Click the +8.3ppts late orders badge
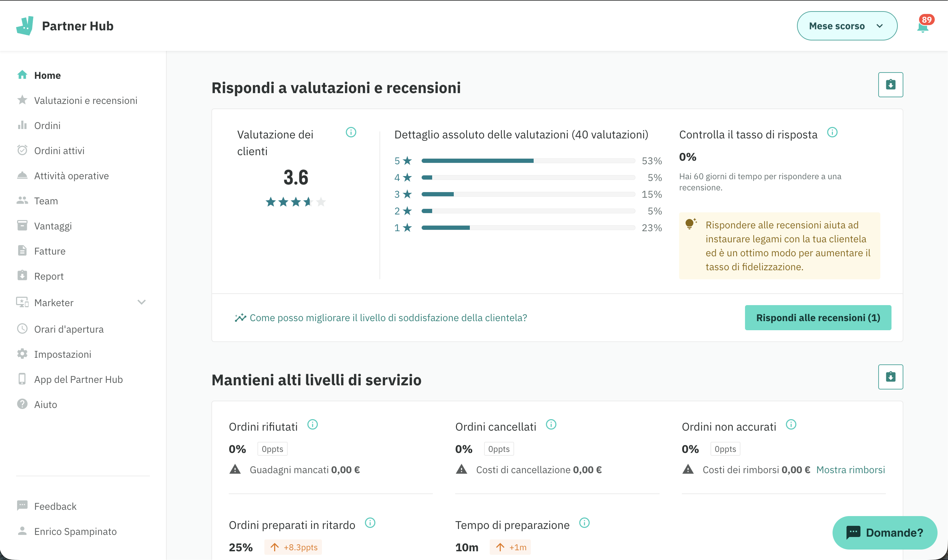Screen dimensions: 948x560 click(x=293, y=547)
